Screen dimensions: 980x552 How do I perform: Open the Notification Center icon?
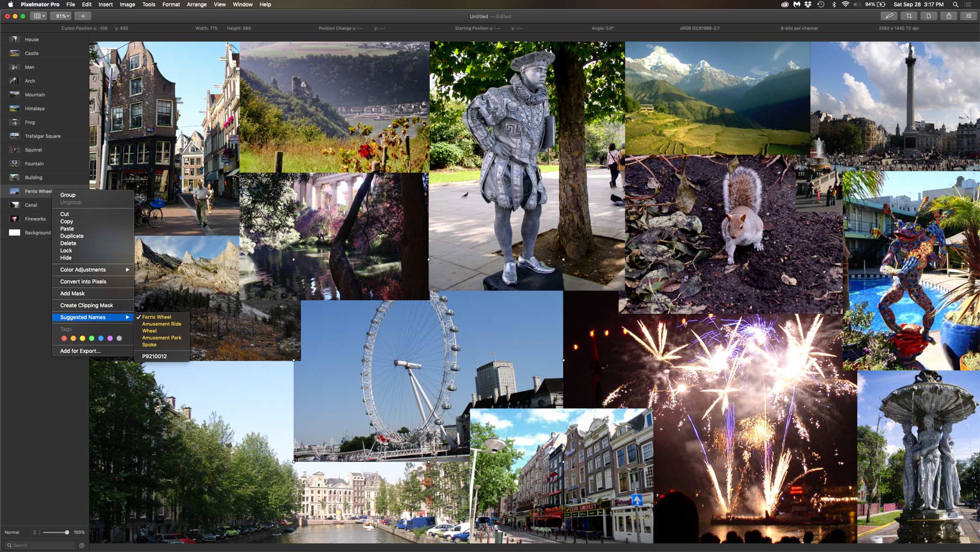968,4
